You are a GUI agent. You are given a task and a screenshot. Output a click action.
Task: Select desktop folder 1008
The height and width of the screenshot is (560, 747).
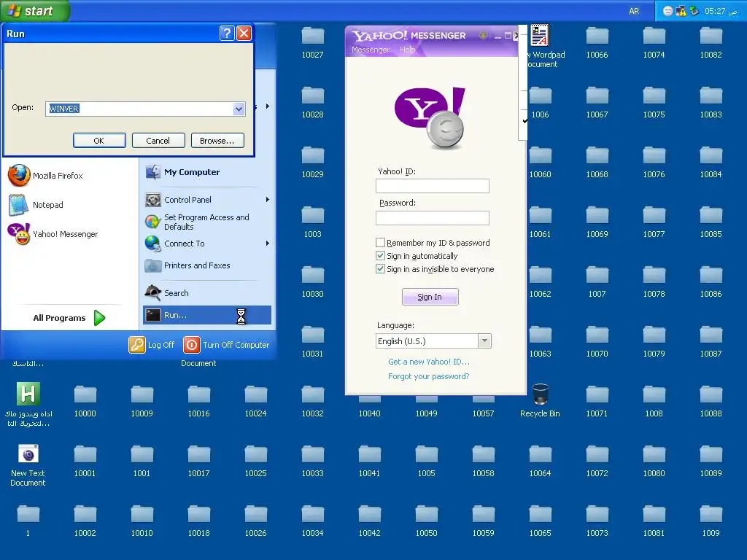654,402
